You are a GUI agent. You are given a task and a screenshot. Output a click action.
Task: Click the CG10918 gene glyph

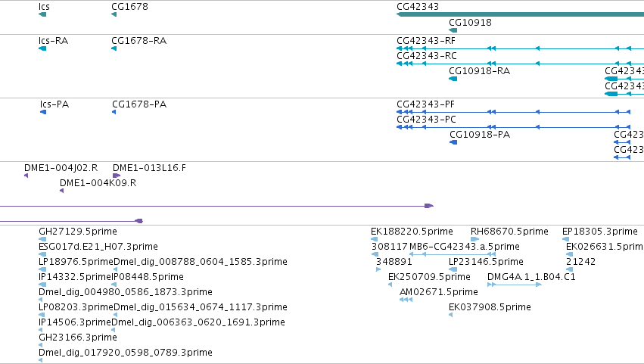(x=453, y=30)
